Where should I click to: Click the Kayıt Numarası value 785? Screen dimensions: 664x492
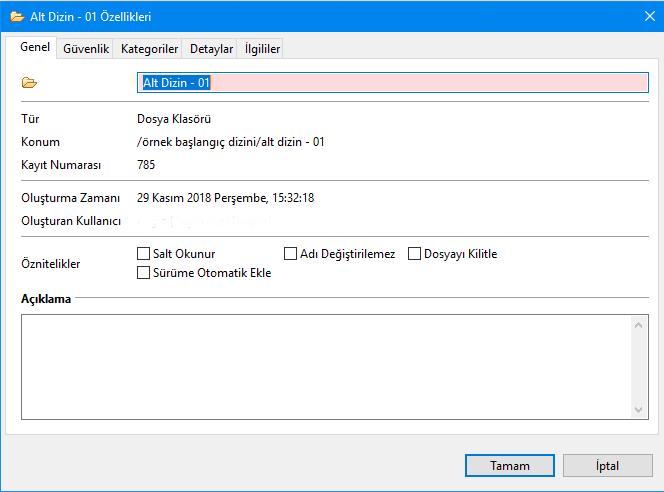146,164
